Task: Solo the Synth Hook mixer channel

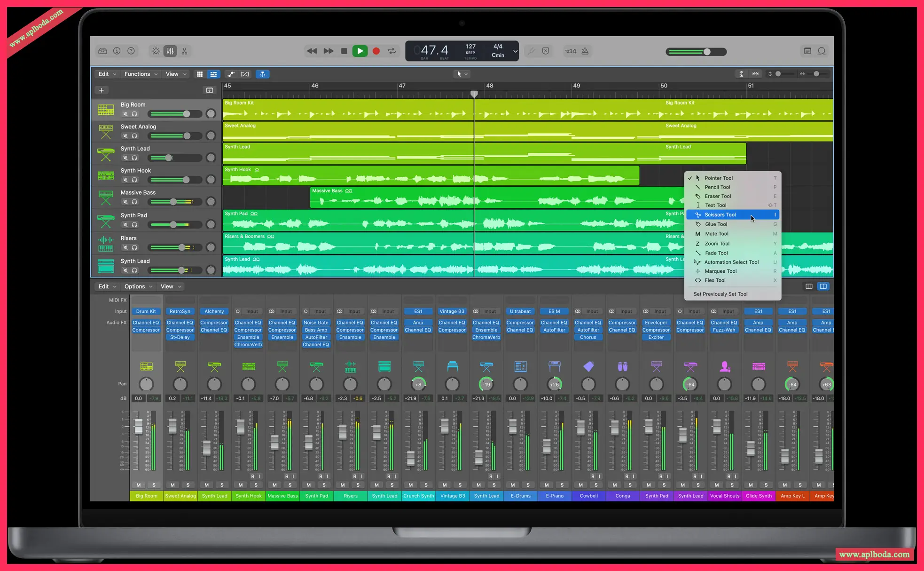Action: pos(256,485)
